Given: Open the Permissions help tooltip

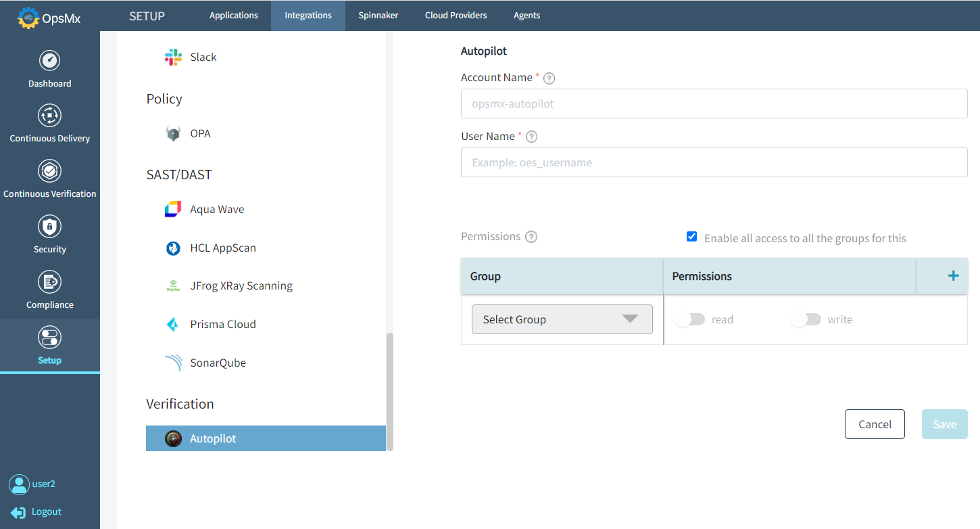Looking at the screenshot, I should pos(531,236).
